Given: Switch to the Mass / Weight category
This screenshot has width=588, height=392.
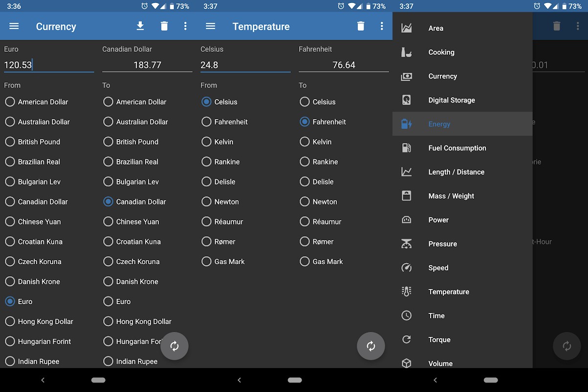Looking at the screenshot, I should click(451, 196).
